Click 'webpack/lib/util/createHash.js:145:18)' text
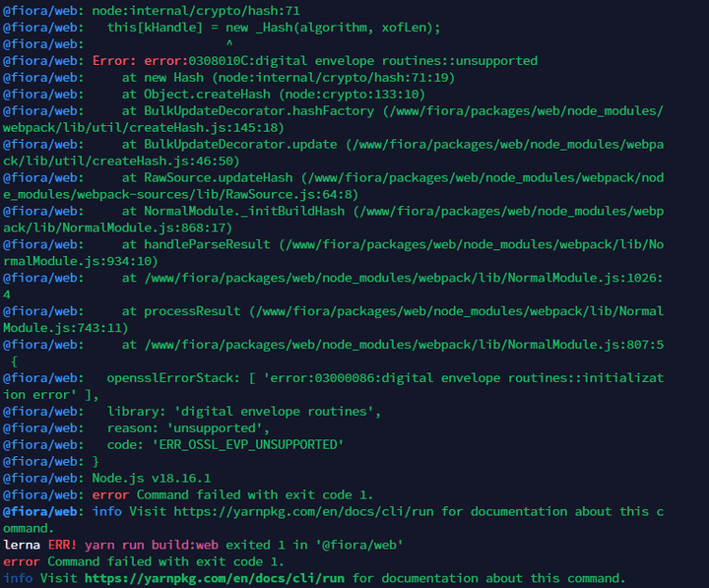Image resolution: width=709 pixels, height=588 pixels. pyautogui.click(x=144, y=128)
